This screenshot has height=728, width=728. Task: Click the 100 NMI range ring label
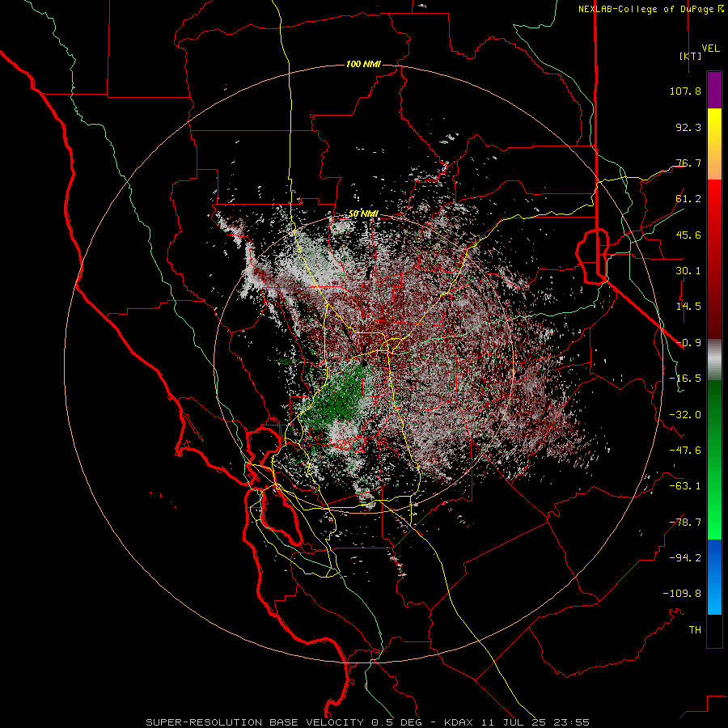click(x=363, y=64)
